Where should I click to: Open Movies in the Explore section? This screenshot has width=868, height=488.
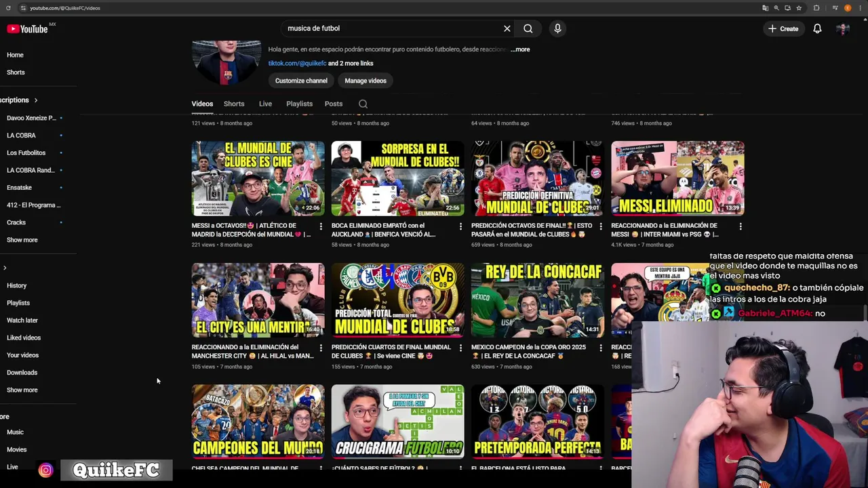(x=17, y=449)
